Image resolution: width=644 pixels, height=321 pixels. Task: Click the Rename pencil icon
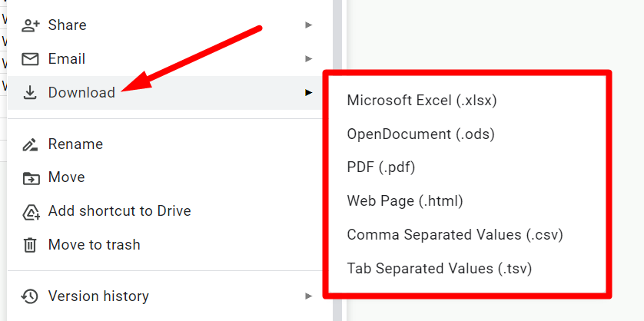[30, 144]
